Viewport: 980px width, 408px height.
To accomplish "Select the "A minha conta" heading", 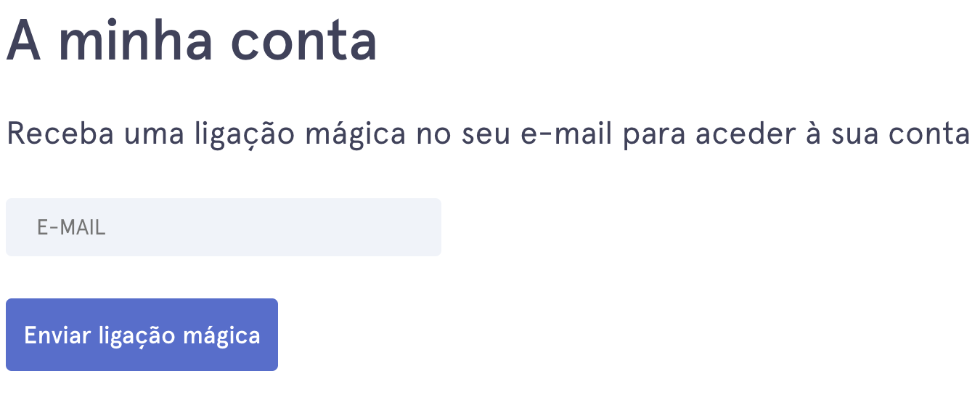I will click(192, 40).
